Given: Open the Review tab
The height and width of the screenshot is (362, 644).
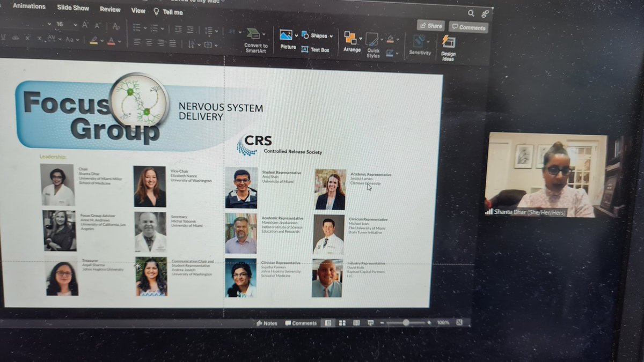Looking at the screenshot, I should pyautogui.click(x=110, y=9).
